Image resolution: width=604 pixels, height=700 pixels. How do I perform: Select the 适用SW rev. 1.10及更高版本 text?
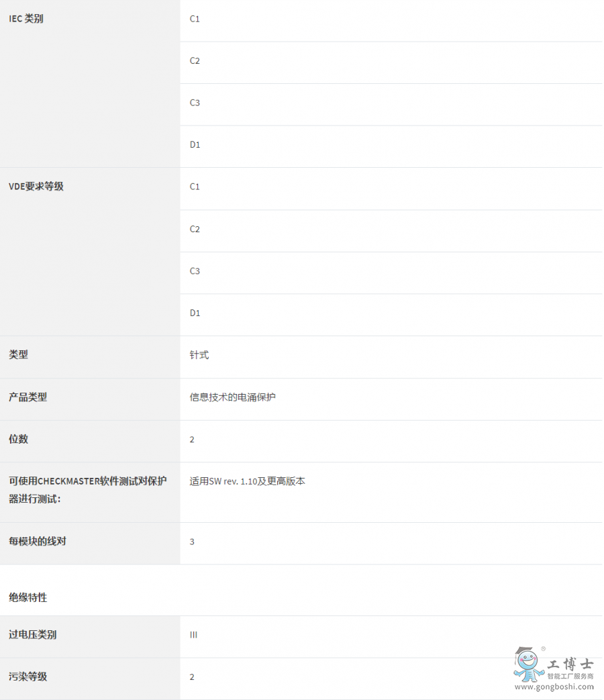pyautogui.click(x=248, y=481)
